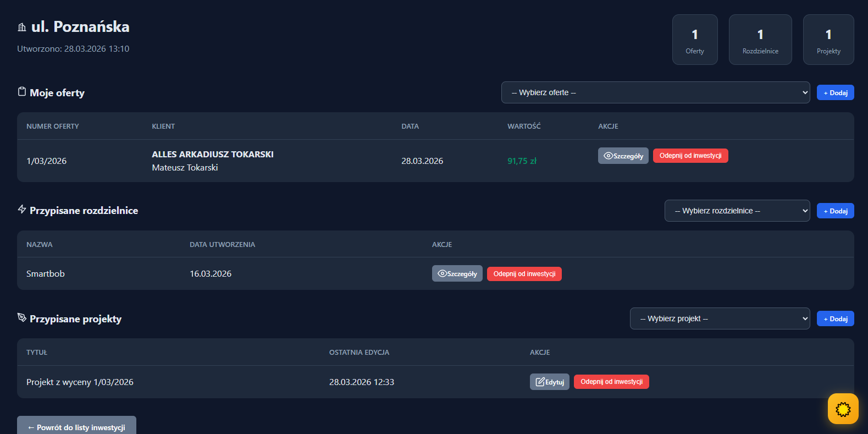
Task: Open the 'Wybierz ofertę' dropdown
Action: point(655,92)
